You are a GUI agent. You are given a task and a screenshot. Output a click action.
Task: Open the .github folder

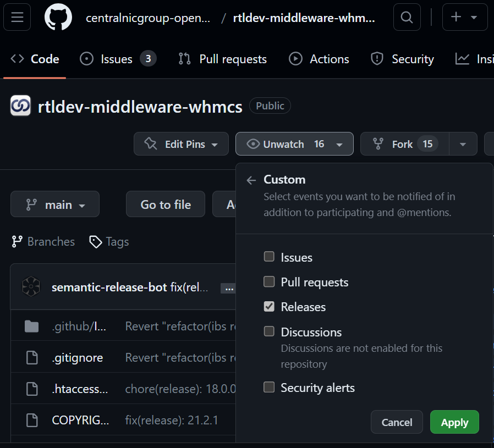click(x=79, y=327)
